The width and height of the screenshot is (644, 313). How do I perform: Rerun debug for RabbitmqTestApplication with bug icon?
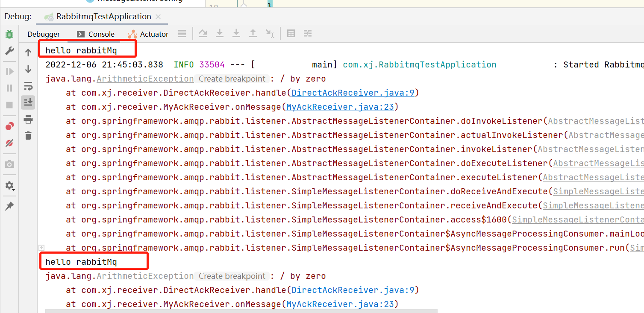point(9,34)
